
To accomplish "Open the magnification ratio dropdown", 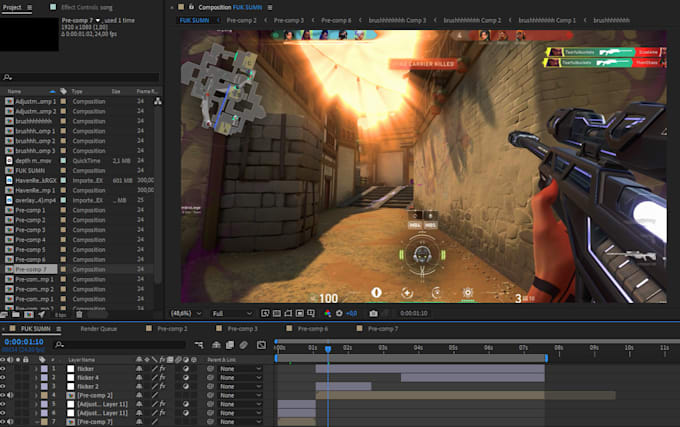I will 186,313.
